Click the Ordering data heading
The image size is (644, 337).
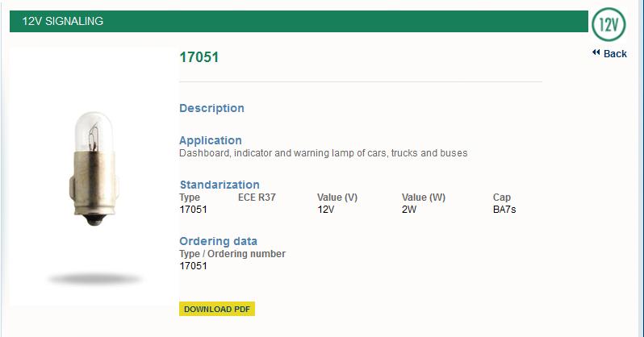(219, 241)
